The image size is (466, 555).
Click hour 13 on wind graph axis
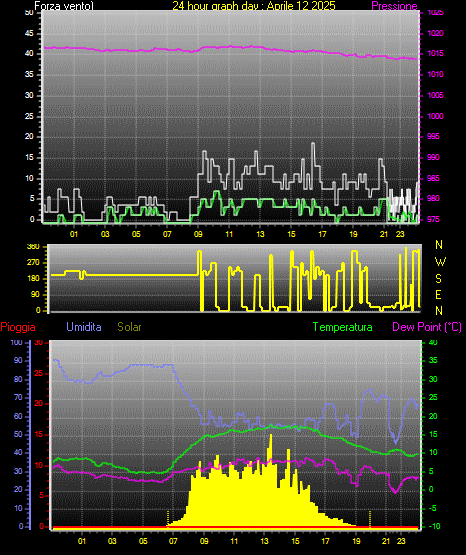point(260,234)
